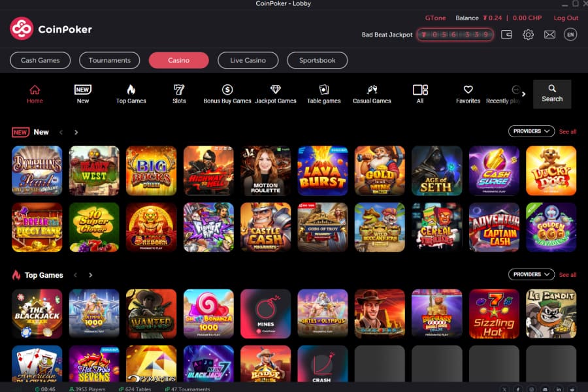Open the envelope messages icon
588x392 pixels.
point(549,34)
